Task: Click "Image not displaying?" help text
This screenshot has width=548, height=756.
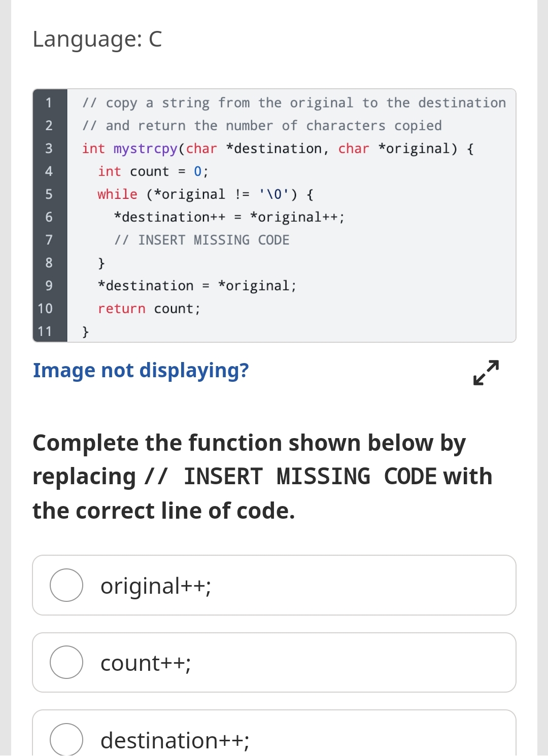Action: click(x=141, y=370)
